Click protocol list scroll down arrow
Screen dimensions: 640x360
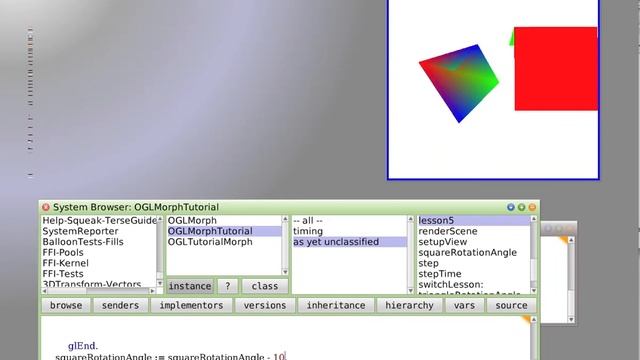(410, 290)
